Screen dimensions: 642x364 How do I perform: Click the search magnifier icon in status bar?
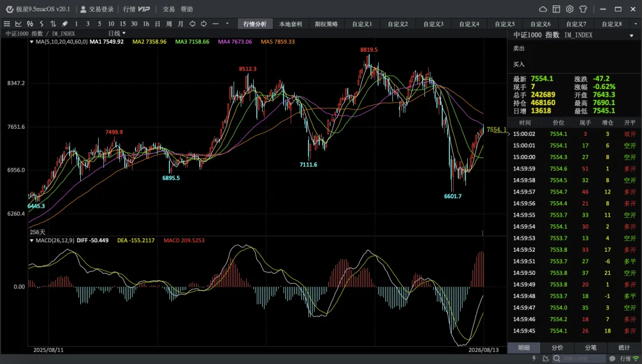[x=556, y=358]
